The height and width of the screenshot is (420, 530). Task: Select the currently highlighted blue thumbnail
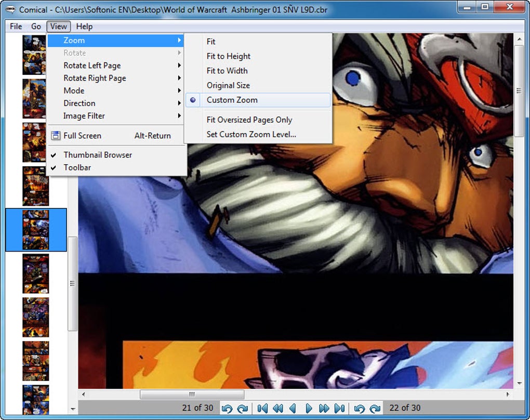tap(36, 230)
